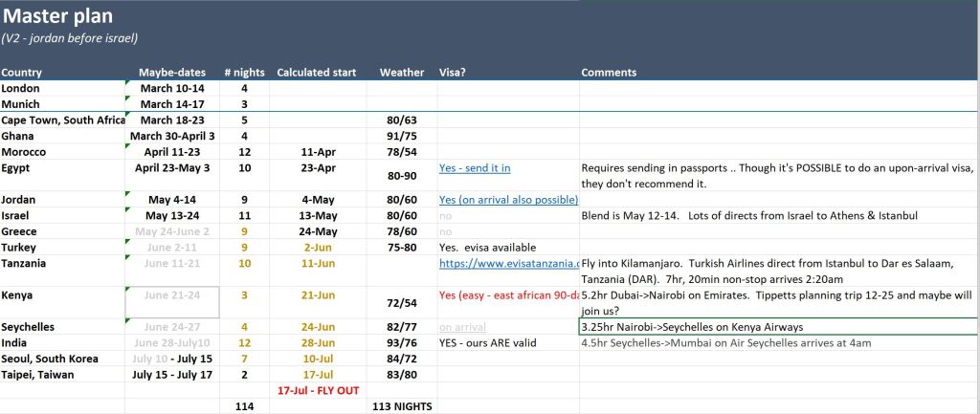980x414 pixels.
Task: Open the evisatanzania website link
Action: click(508, 263)
